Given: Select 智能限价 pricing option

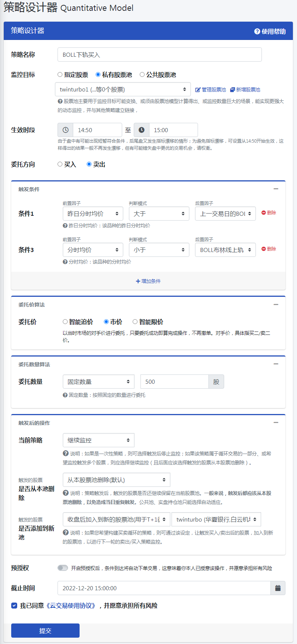Looking at the screenshot, I should click(135, 322).
